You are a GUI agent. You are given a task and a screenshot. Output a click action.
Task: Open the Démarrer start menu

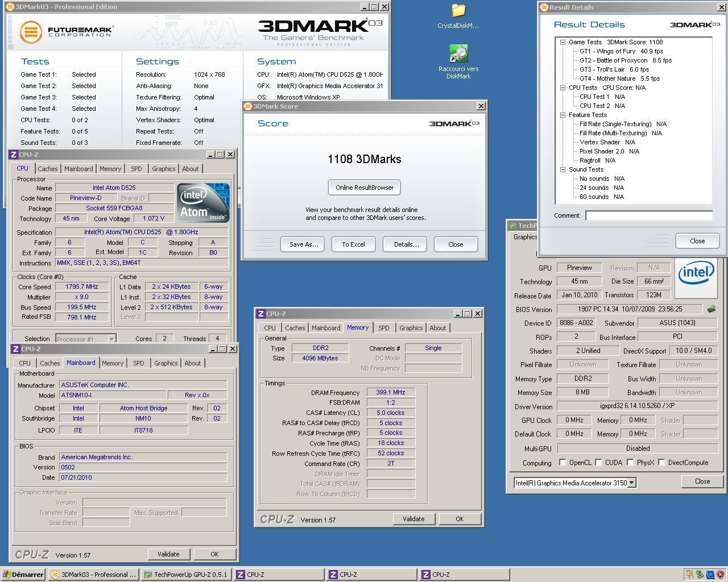point(23,575)
